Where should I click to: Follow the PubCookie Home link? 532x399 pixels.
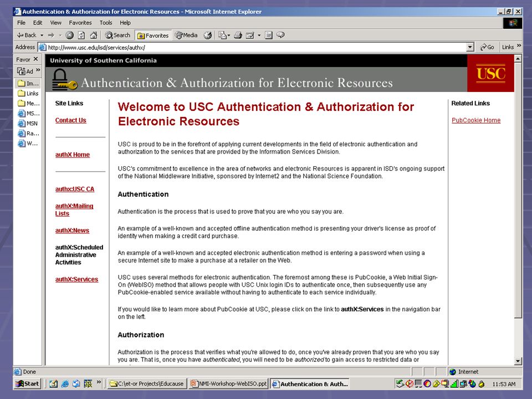476,120
